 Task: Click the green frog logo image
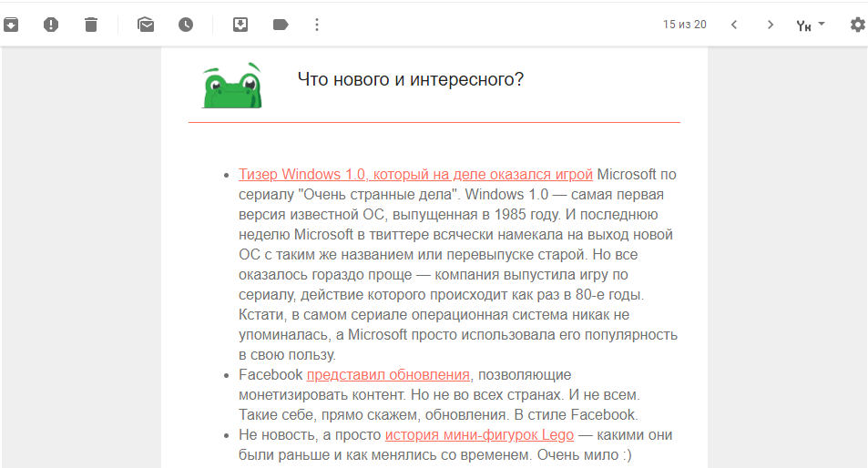231,86
